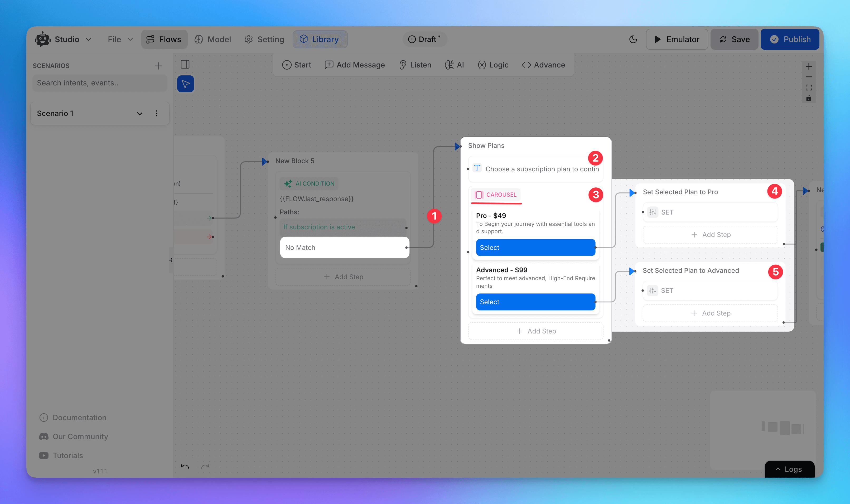Add Step in Set Selected Plan to Advanced
This screenshot has width=850, height=504.
click(711, 313)
